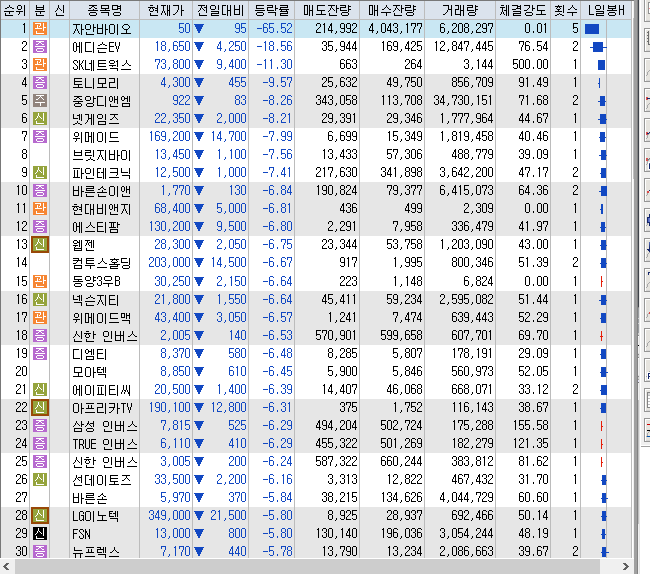Click the orange 관 badge for 위메이드맥
Image resolution: width=650 pixels, height=574 pixels.
40,317
